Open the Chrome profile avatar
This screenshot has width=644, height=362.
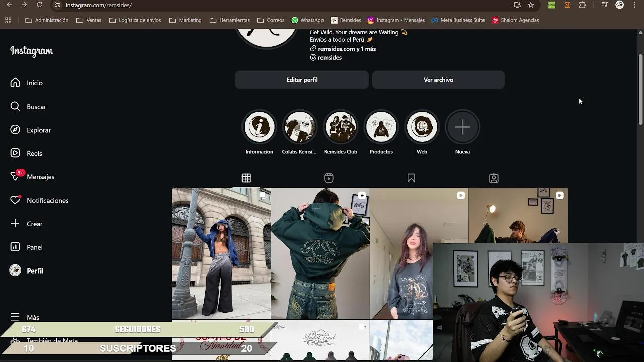point(620,5)
